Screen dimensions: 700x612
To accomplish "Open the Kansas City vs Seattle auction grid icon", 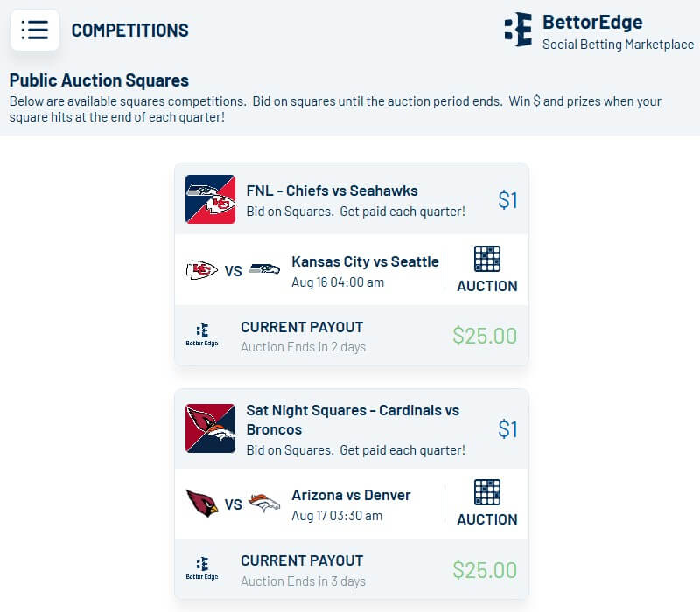I will tap(486, 260).
